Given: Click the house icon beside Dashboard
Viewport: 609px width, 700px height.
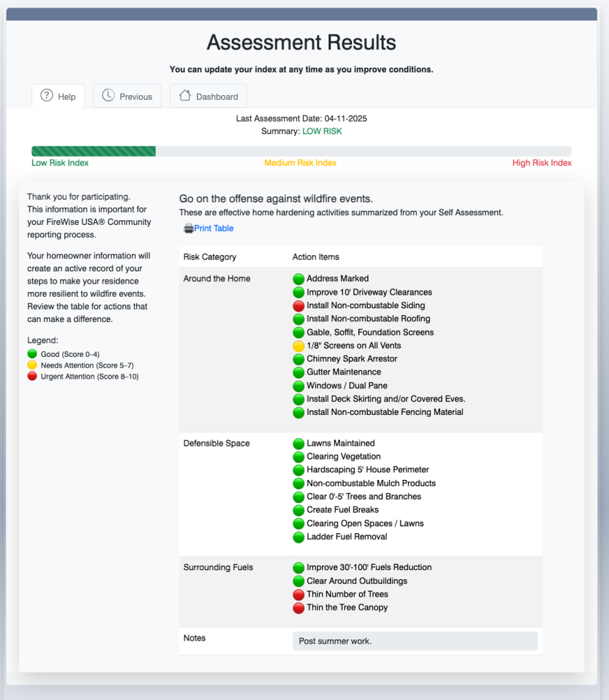Looking at the screenshot, I should coord(185,95).
